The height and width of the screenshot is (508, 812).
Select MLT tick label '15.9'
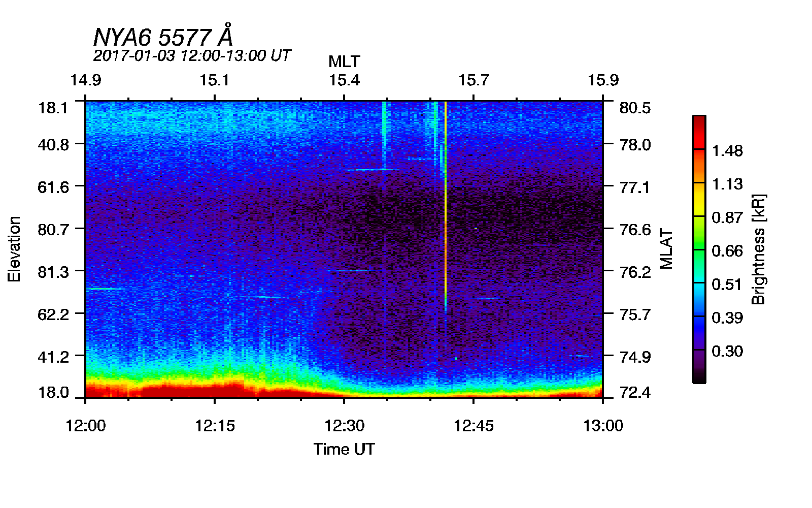(x=603, y=80)
